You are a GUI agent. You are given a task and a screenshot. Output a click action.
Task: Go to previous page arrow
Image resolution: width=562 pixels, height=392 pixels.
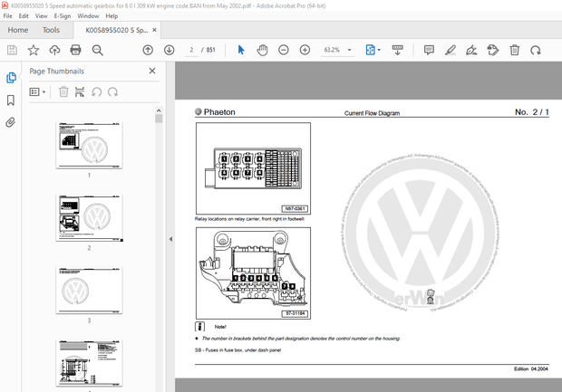click(148, 50)
